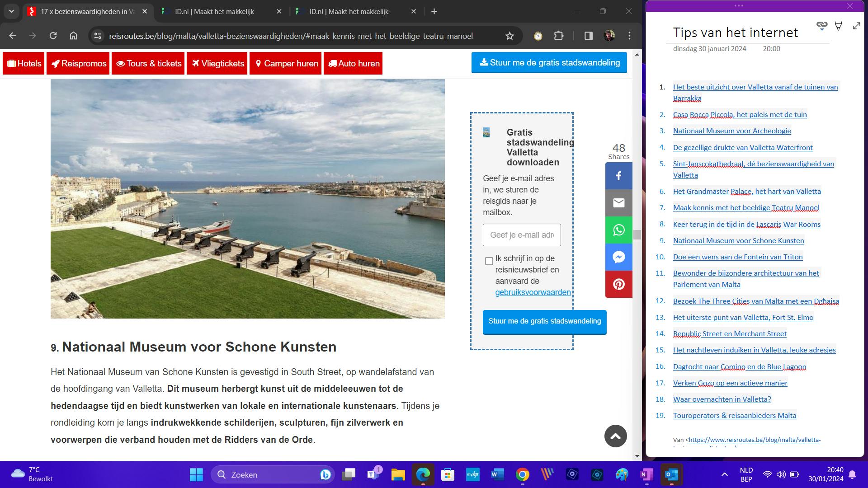The image size is (868, 488).
Task: Click the e-mail address input field
Action: point(521,235)
